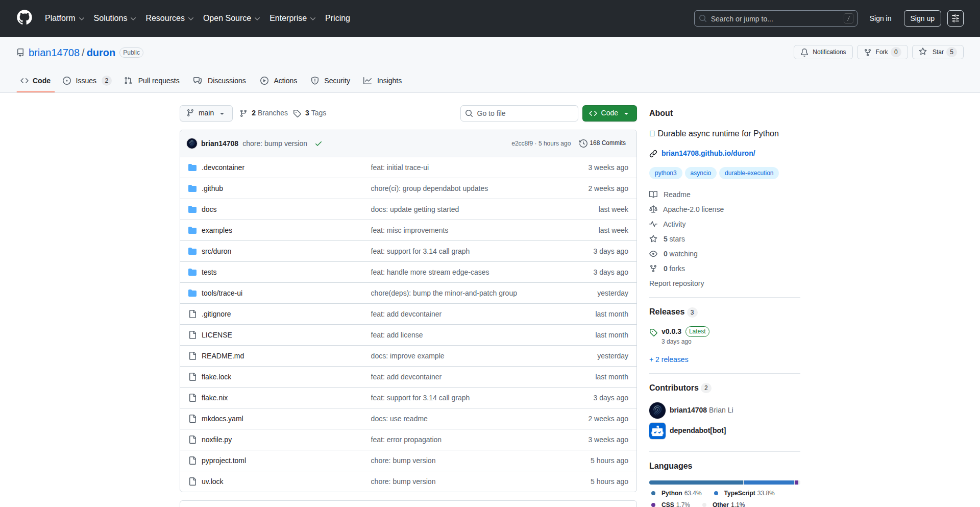Select the python3 topic tag
980x507 pixels.
(665, 173)
